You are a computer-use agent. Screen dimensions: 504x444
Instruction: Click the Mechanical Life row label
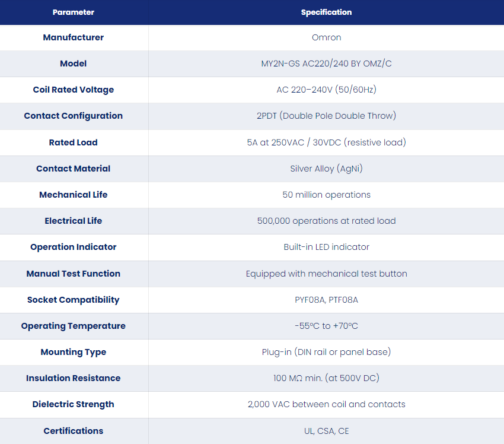coord(74,195)
